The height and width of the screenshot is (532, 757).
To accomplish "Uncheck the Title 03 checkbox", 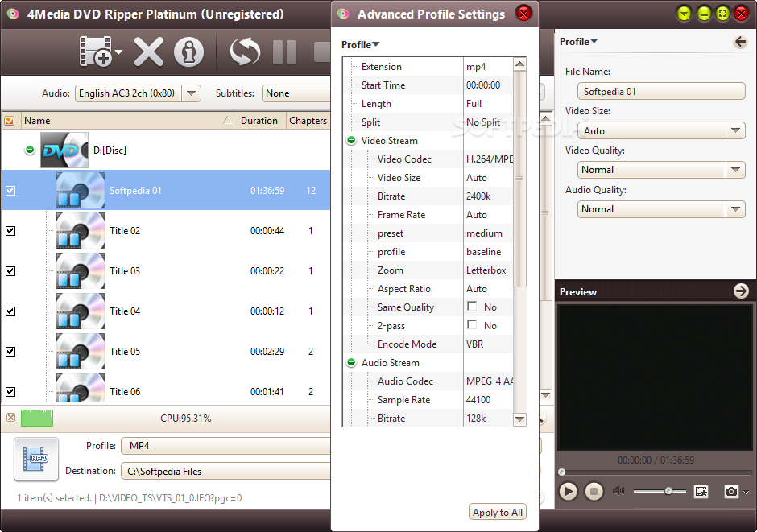I will click(x=10, y=271).
